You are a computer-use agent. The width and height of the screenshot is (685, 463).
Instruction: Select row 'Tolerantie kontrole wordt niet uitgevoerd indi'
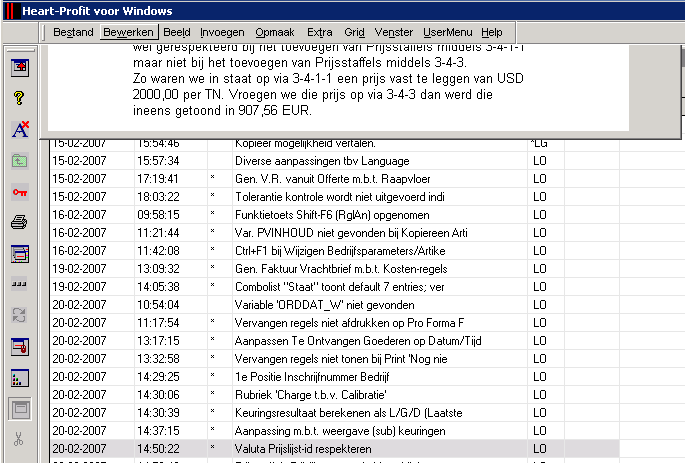pos(334,197)
